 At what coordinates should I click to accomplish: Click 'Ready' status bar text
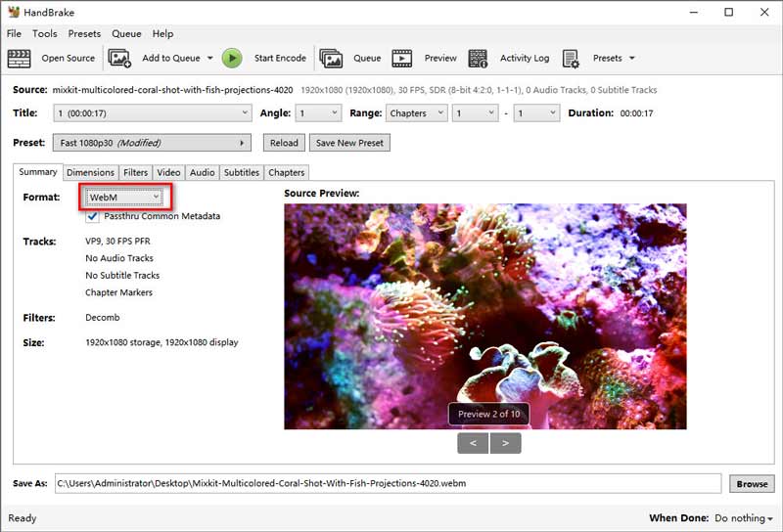click(22, 518)
